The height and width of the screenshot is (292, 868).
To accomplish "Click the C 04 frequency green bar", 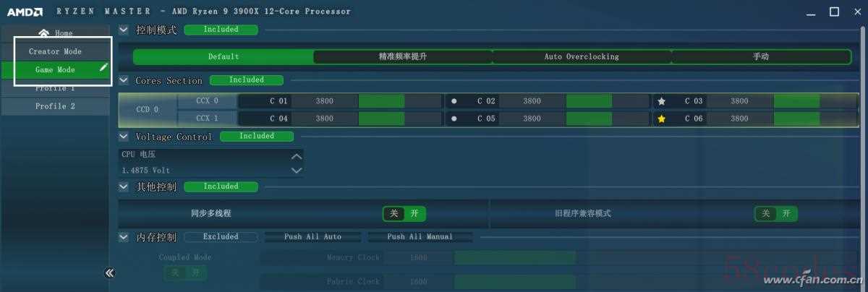I will pyautogui.click(x=381, y=119).
